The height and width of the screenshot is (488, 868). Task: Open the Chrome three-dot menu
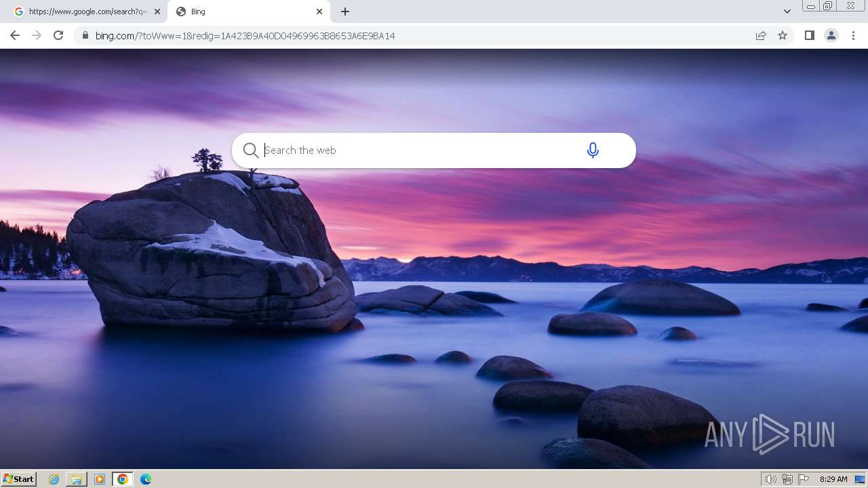pyautogui.click(x=853, y=35)
